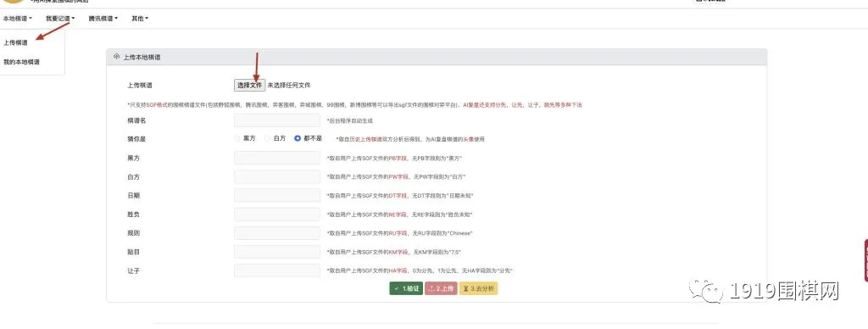Open 我的本地棋谱 menu entry
The width and height of the screenshot is (868, 329).
[x=21, y=62]
